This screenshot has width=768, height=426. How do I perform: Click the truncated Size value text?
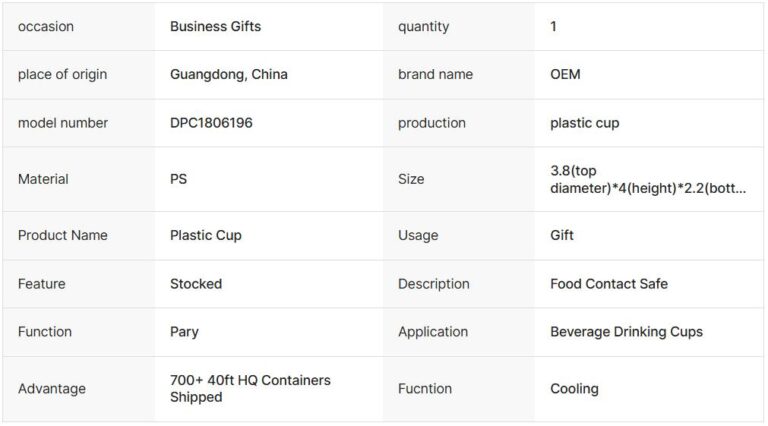click(x=647, y=180)
